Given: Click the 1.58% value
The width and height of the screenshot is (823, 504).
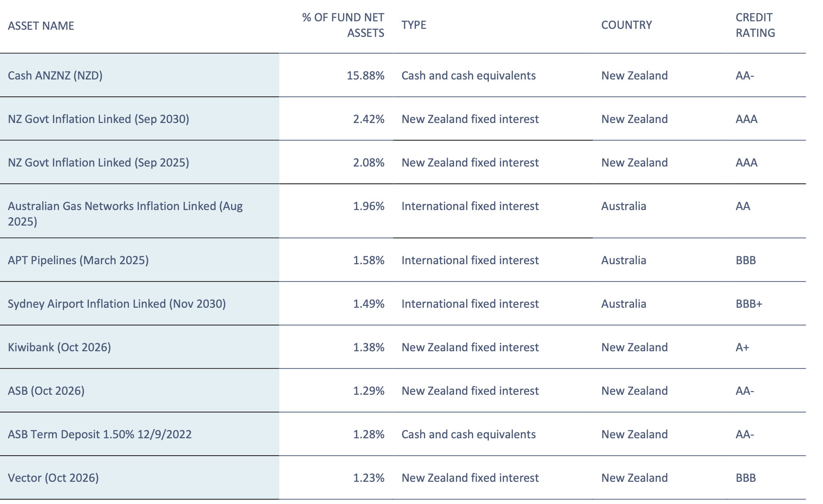Looking at the screenshot, I should tap(369, 260).
